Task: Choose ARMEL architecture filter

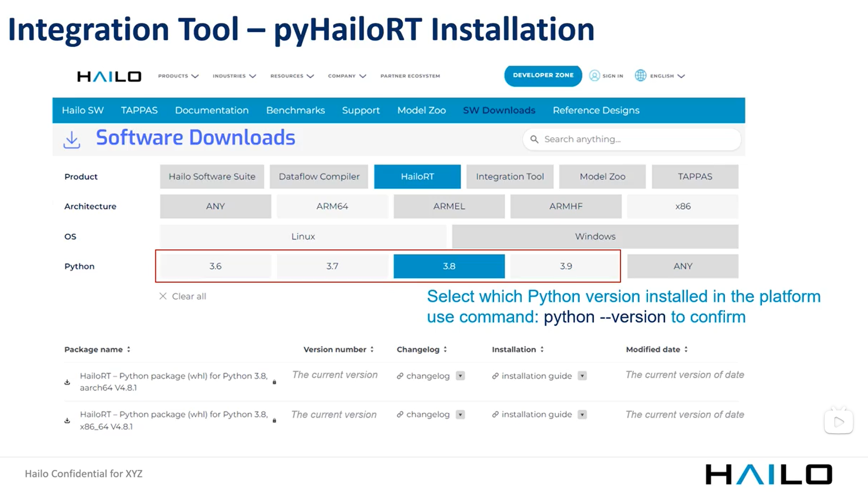Action: tap(449, 206)
